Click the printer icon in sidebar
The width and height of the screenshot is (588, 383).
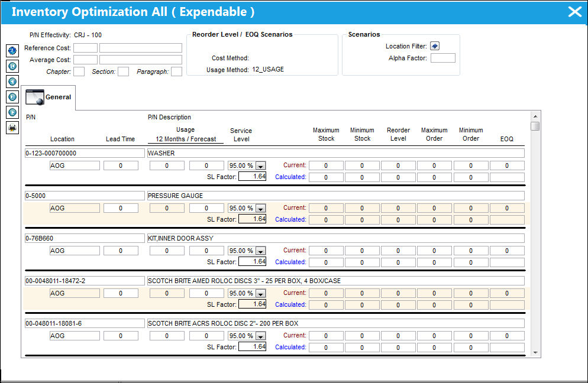[12, 128]
